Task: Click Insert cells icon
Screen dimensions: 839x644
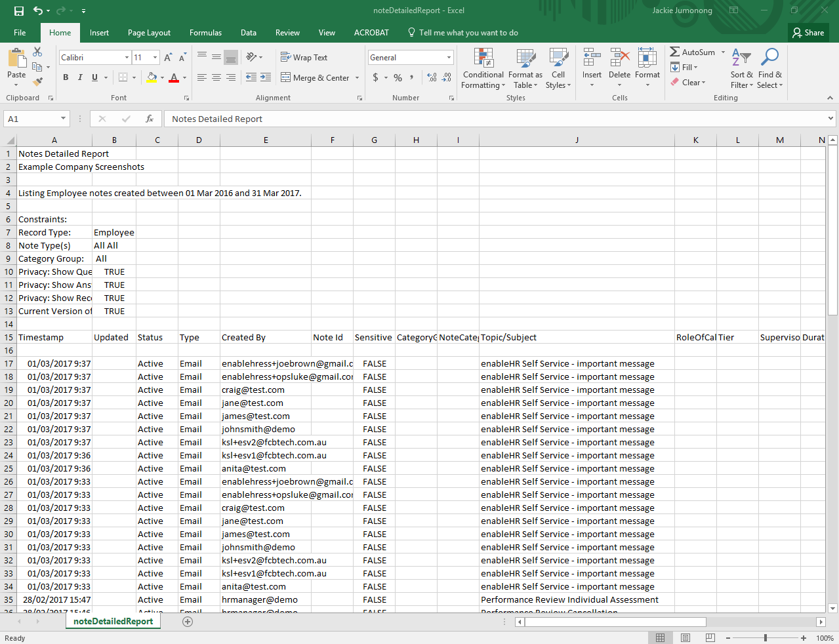Action: [x=592, y=58]
